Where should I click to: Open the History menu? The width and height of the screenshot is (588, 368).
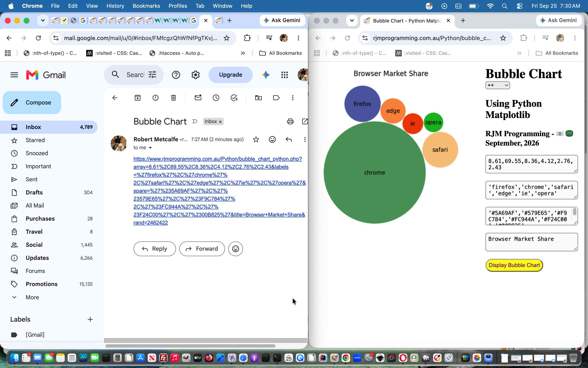coord(115,6)
